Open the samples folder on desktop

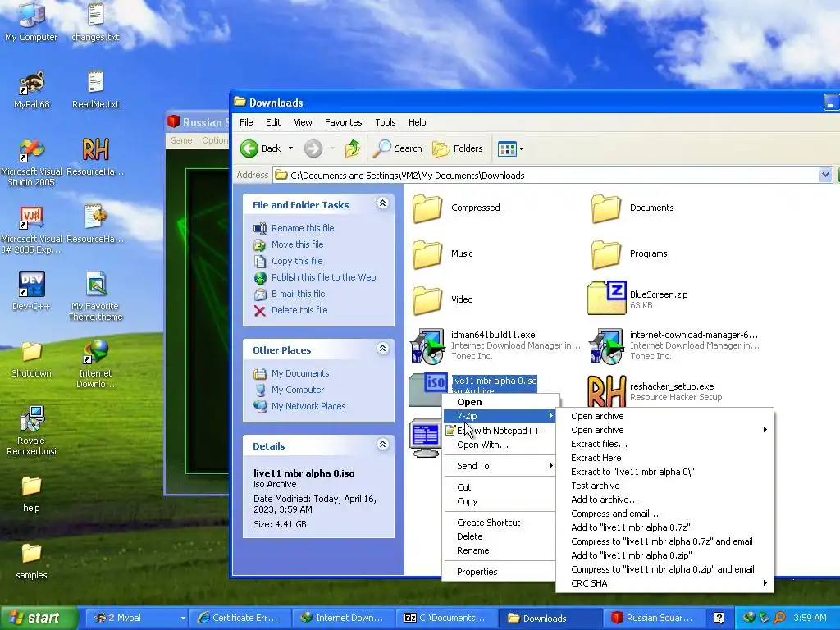(x=31, y=561)
